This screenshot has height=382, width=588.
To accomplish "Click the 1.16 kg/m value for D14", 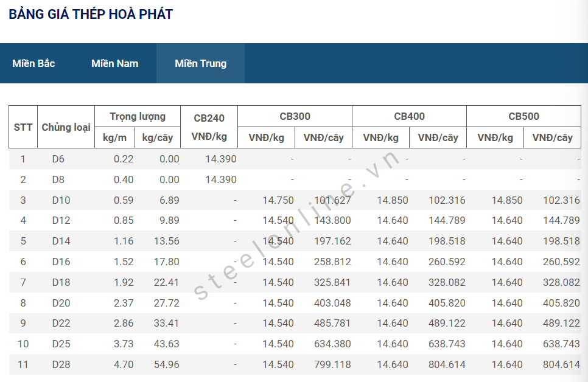I will tap(124, 241).
